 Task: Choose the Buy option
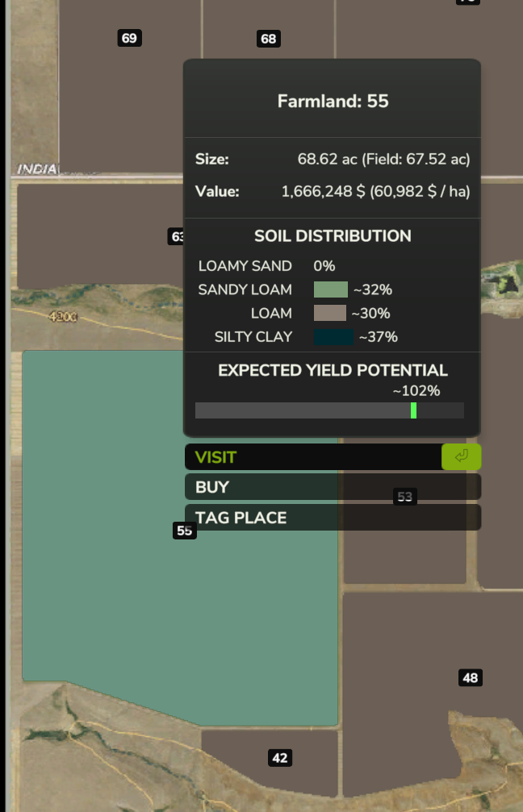pos(333,487)
